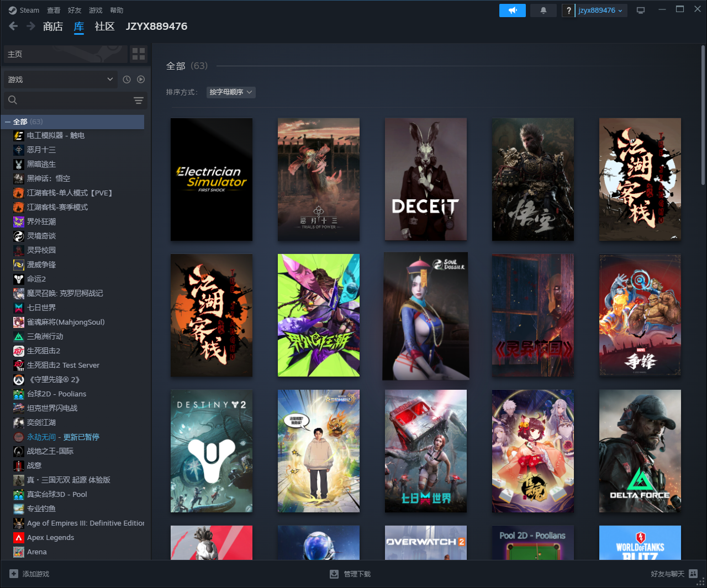Click the back navigation arrow
The image size is (707, 588).
click(14, 26)
